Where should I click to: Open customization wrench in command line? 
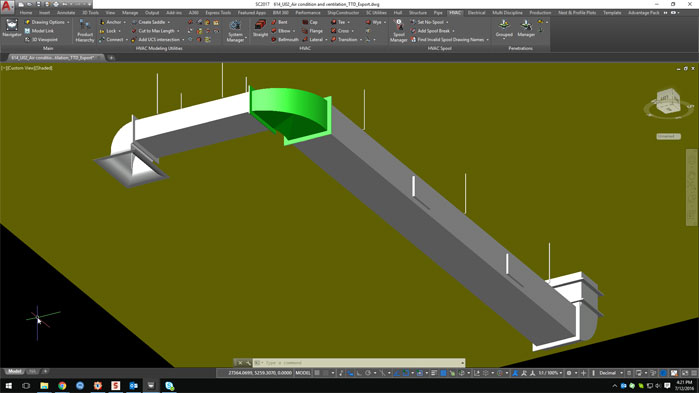[x=248, y=363]
